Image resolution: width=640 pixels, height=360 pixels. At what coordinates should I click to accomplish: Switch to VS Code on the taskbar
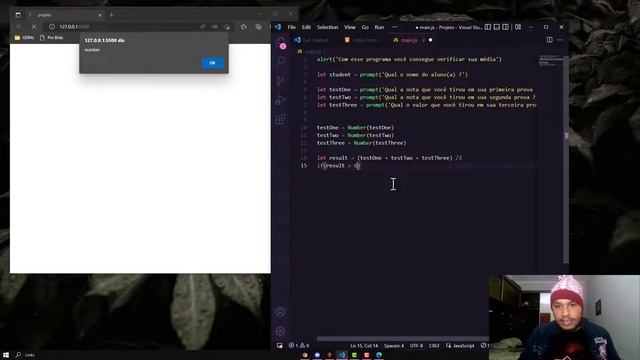342,355
